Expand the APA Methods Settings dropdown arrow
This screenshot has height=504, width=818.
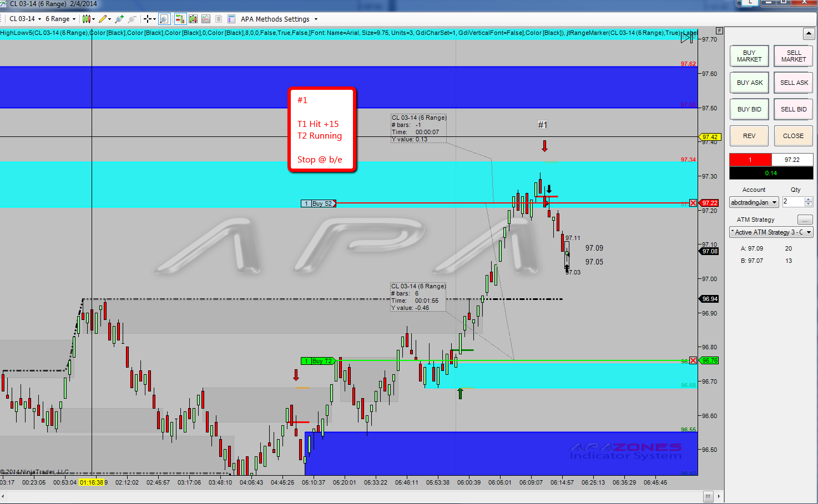[316, 19]
